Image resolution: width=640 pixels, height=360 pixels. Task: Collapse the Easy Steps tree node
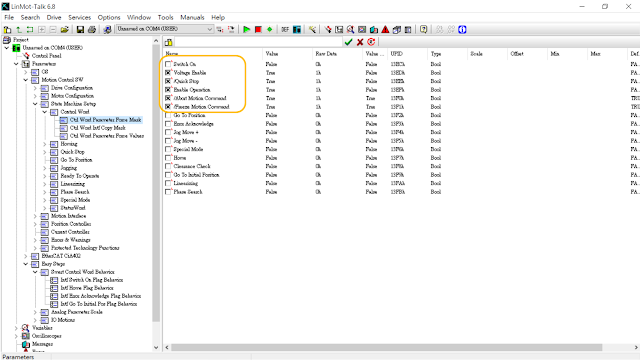pyautogui.click(x=26, y=264)
